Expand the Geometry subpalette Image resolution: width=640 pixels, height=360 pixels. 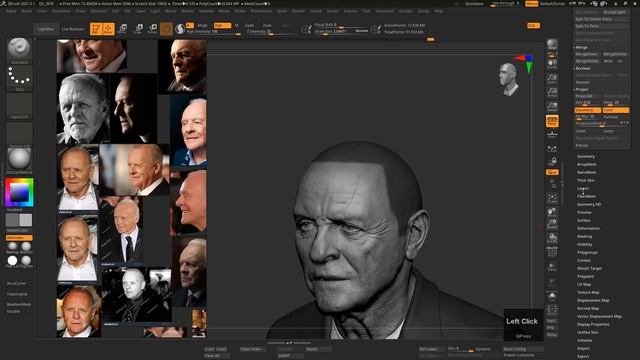coord(586,156)
